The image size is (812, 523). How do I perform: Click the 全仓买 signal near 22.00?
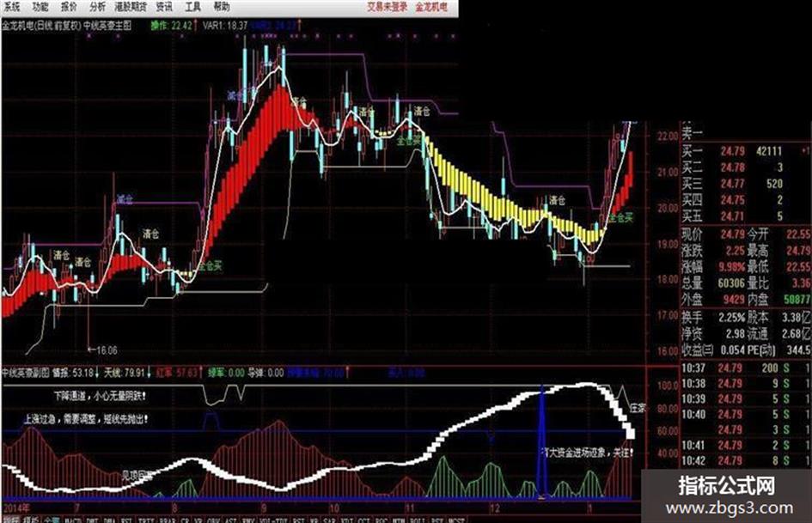click(x=409, y=140)
